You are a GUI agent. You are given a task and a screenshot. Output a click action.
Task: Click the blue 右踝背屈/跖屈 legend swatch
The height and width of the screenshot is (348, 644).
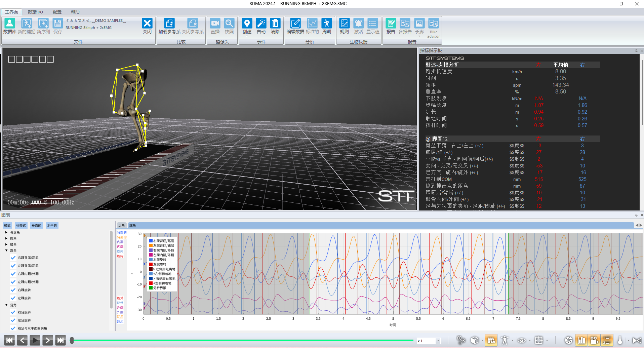151,241
